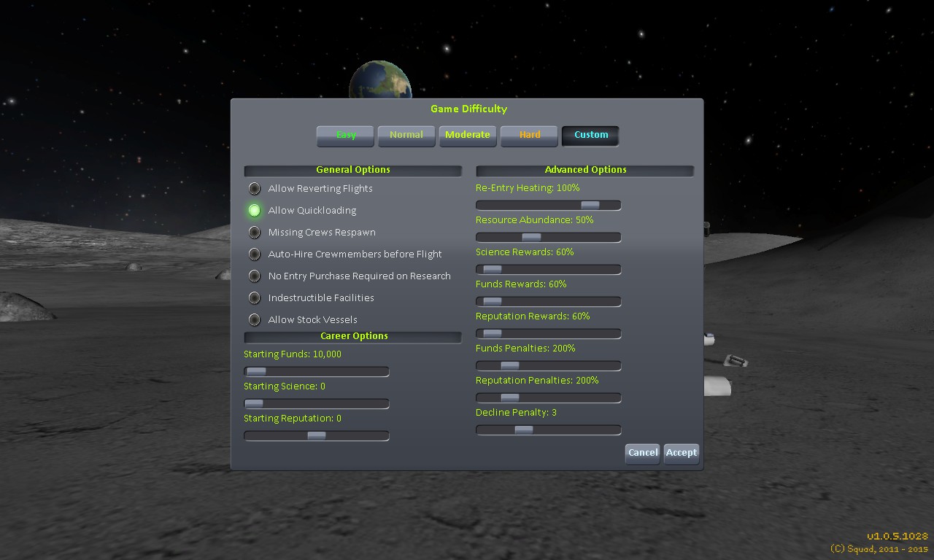Click the General Options header

coord(353,170)
